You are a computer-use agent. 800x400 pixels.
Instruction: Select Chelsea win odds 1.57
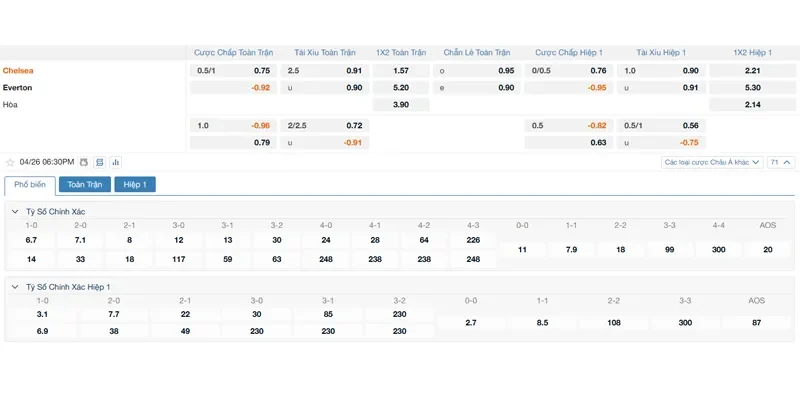(x=401, y=71)
